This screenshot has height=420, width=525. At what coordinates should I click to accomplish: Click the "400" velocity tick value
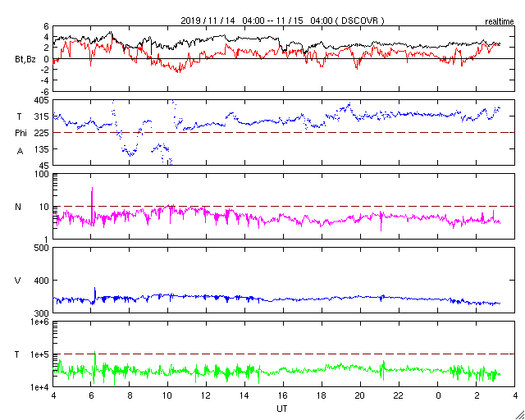pos(42,281)
